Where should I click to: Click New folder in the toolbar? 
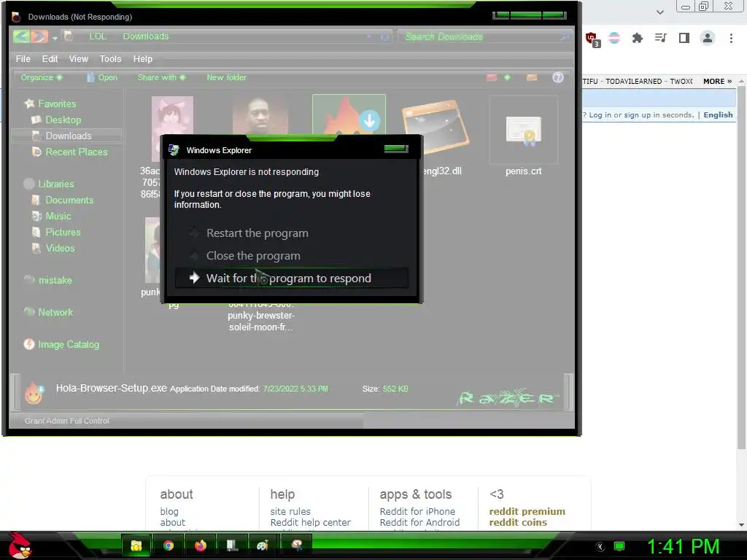click(x=226, y=77)
